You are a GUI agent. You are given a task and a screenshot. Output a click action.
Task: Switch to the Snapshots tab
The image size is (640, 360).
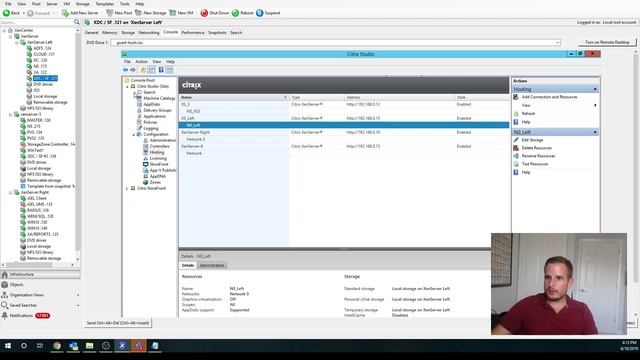click(x=217, y=33)
